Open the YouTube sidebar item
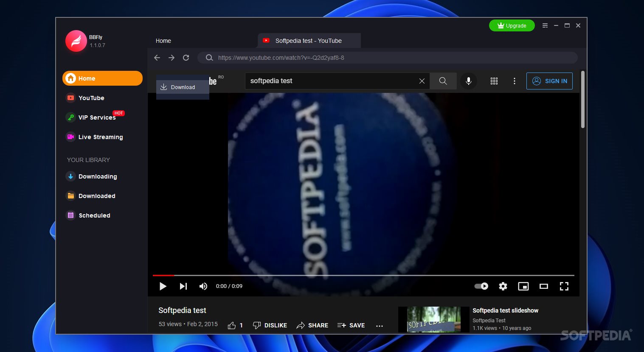The width and height of the screenshot is (644, 352). pyautogui.click(x=91, y=98)
